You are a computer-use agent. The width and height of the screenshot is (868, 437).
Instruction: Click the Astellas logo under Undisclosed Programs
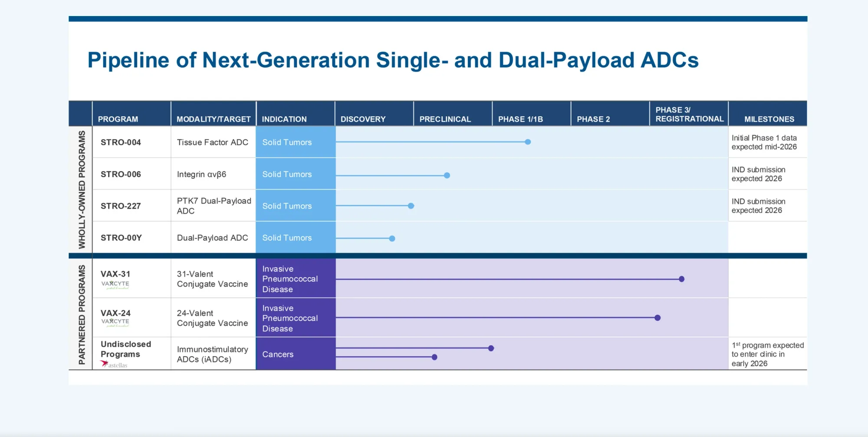tap(114, 365)
